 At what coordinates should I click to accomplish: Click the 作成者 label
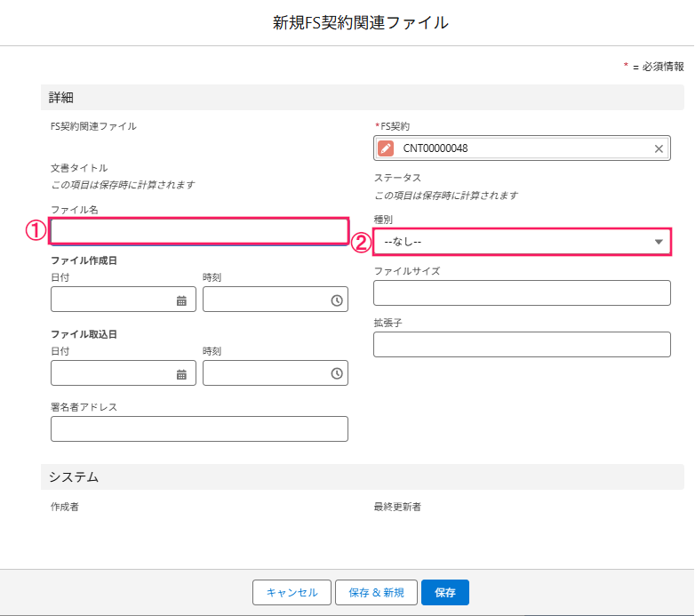65,507
